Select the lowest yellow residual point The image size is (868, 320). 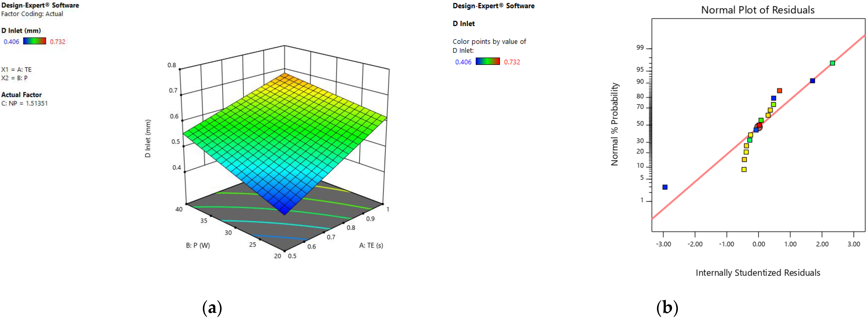(x=744, y=169)
